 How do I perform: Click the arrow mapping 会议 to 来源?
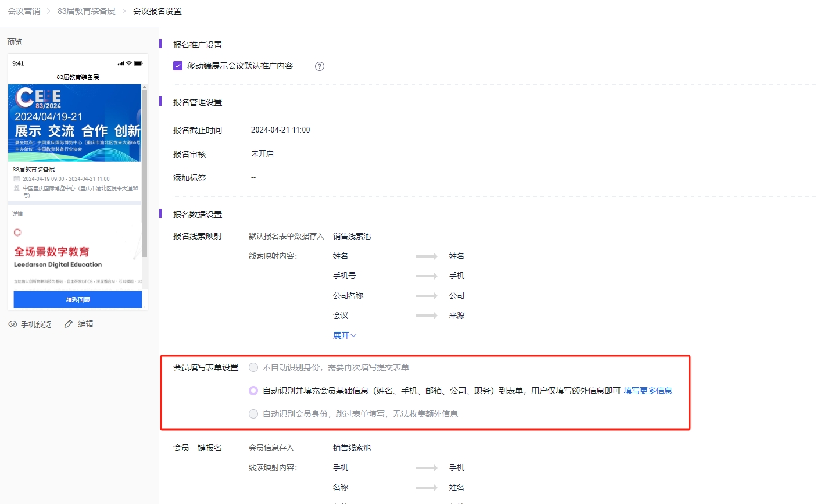coord(426,315)
